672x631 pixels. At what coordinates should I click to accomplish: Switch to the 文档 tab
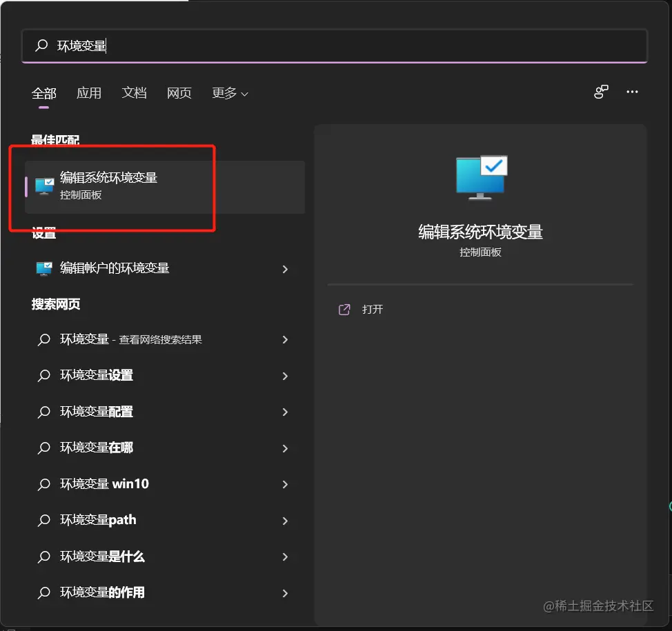[134, 93]
